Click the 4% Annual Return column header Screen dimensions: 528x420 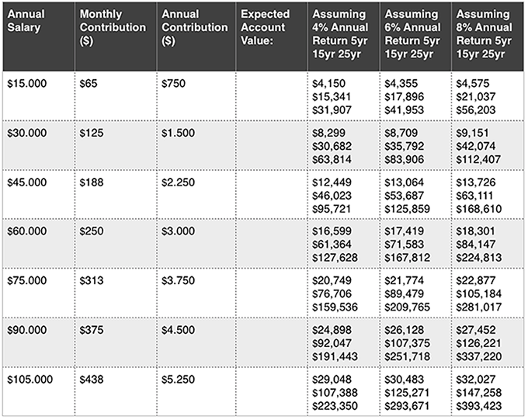(339, 34)
